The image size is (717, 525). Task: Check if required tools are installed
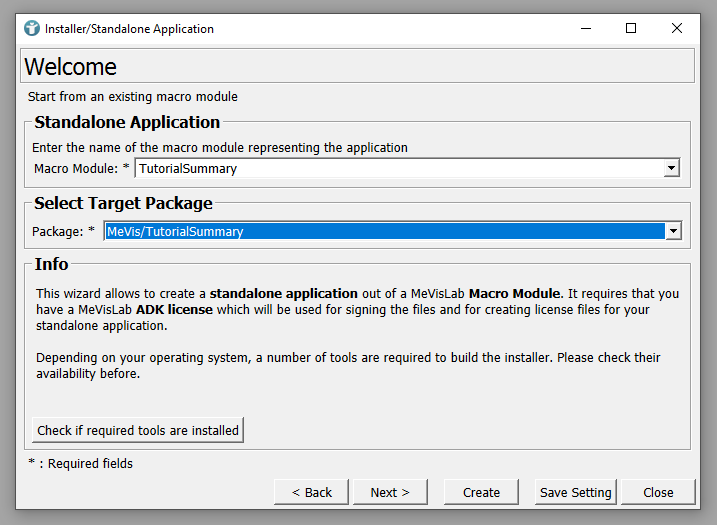138,431
